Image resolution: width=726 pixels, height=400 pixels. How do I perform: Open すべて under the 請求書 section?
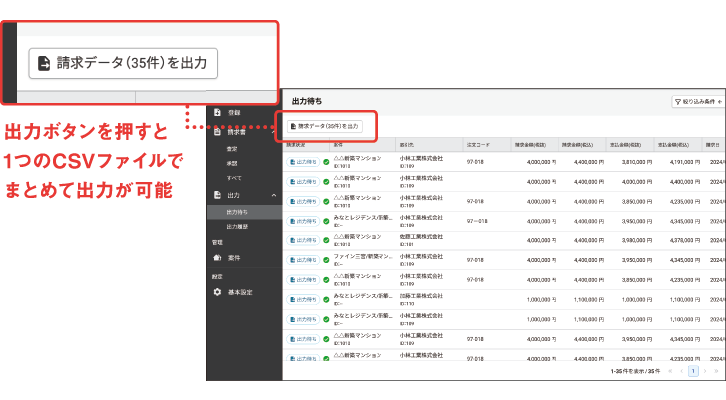[x=234, y=178]
